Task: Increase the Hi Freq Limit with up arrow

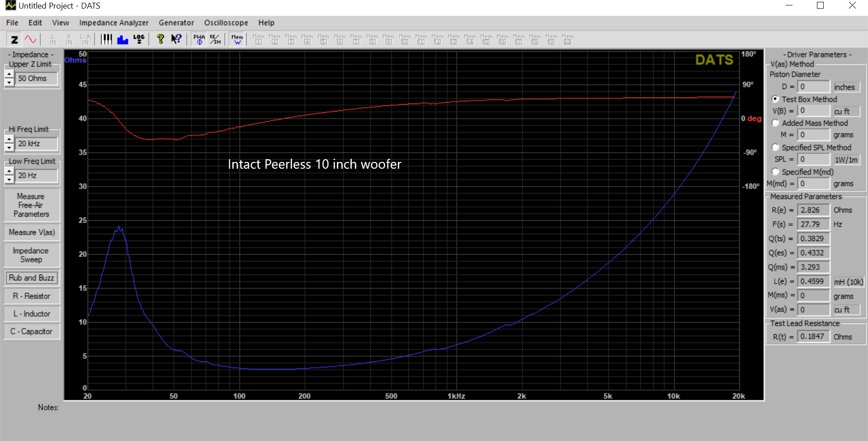Action: 9,139
